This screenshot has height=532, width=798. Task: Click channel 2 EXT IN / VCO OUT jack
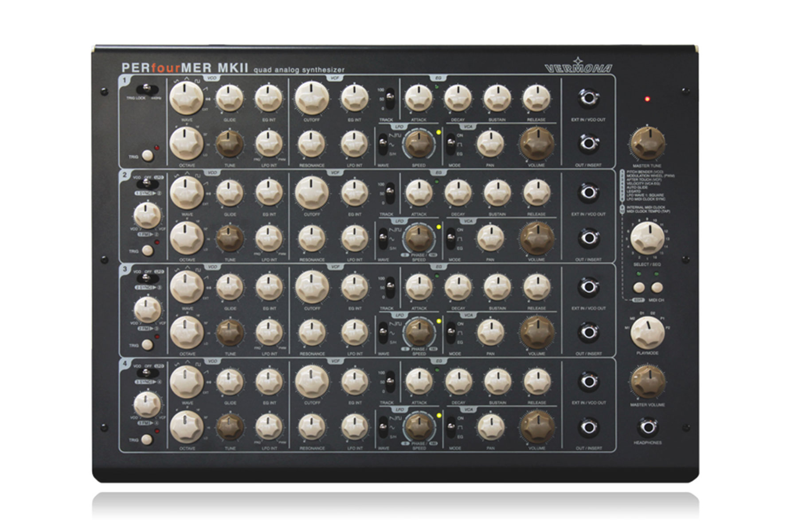coord(589,192)
